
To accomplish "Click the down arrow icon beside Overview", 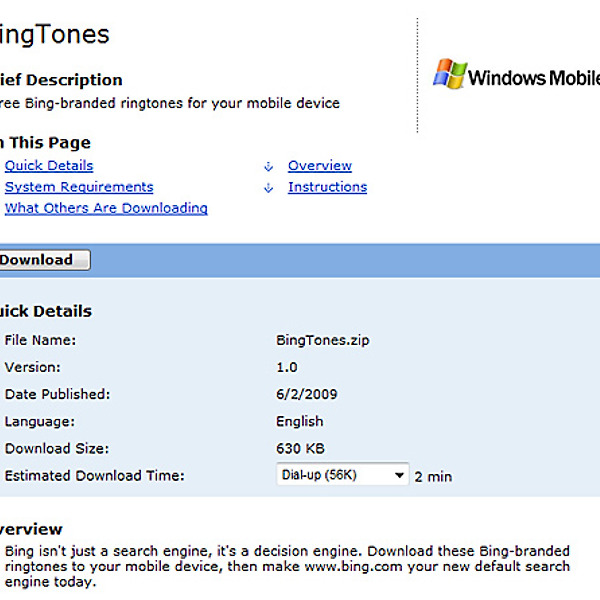I will (x=268, y=166).
